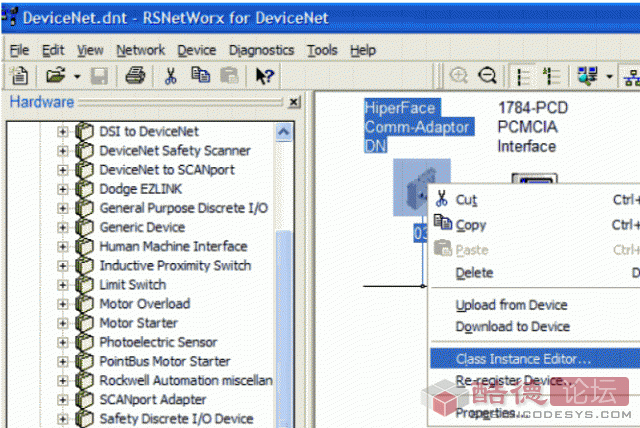Expand the DeviceNet Safety Scanner node

coord(63,151)
